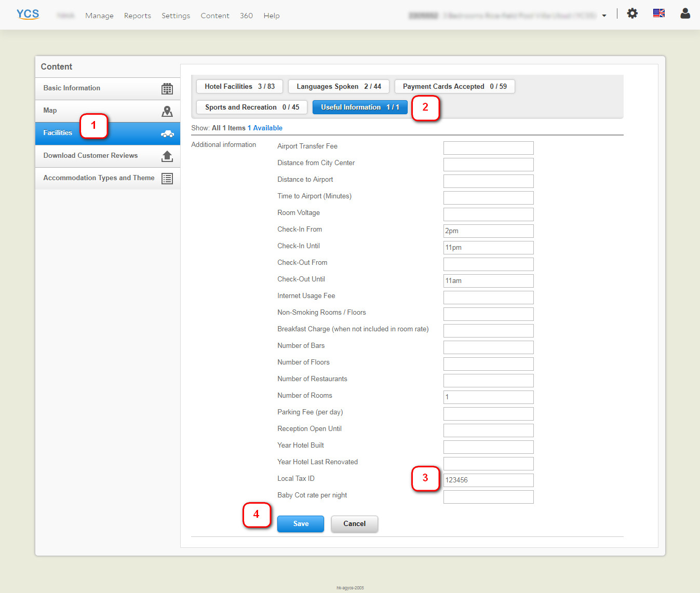Switch to the Hotel Facilities tab
The image size is (700, 593).
239,87
